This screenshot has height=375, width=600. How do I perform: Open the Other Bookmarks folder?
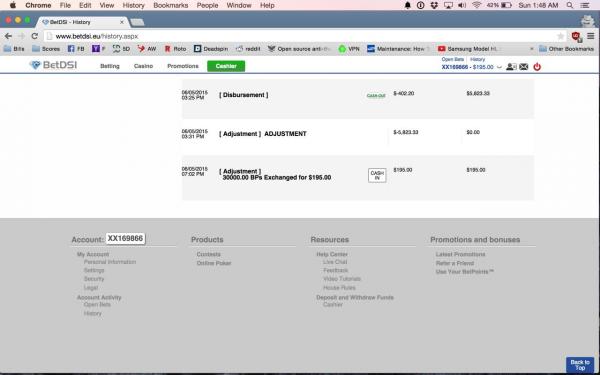[x=566, y=49]
